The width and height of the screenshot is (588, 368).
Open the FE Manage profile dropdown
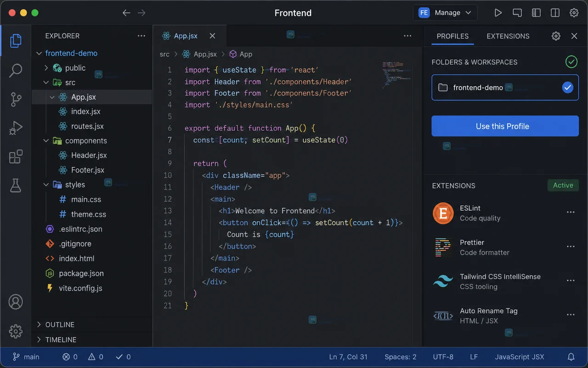pos(445,13)
